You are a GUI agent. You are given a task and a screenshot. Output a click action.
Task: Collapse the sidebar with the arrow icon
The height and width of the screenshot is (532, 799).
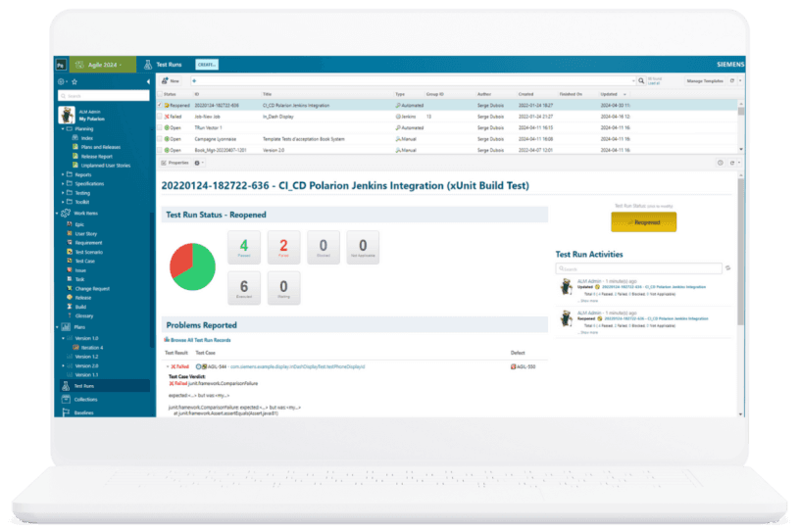click(x=148, y=81)
